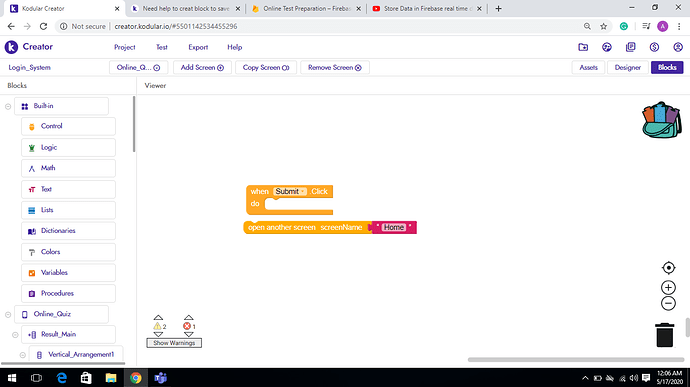The image size is (690, 387).
Task: Open the Assets panel
Action: pos(588,67)
